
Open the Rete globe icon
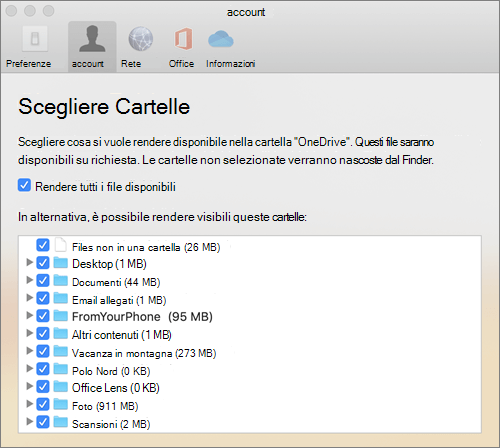141,39
